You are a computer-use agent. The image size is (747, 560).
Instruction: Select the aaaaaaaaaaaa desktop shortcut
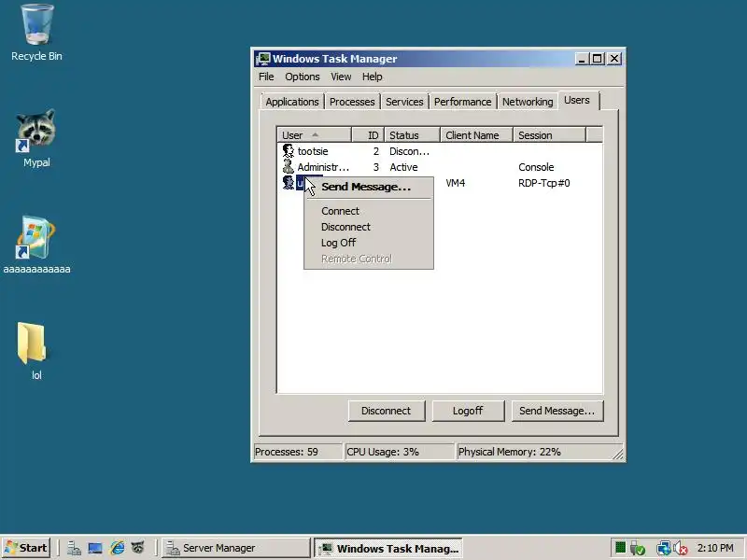[x=36, y=245]
